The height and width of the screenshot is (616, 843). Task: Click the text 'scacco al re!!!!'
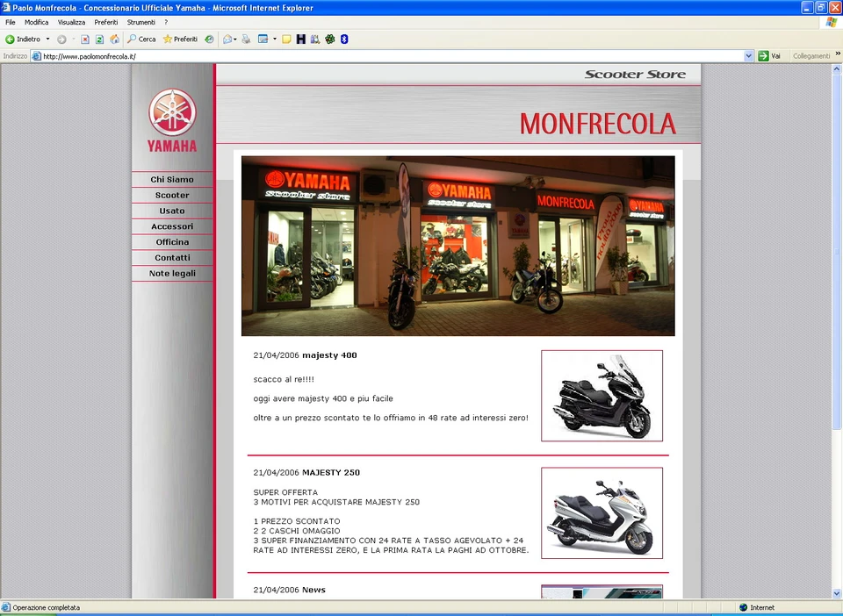[284, 379]
